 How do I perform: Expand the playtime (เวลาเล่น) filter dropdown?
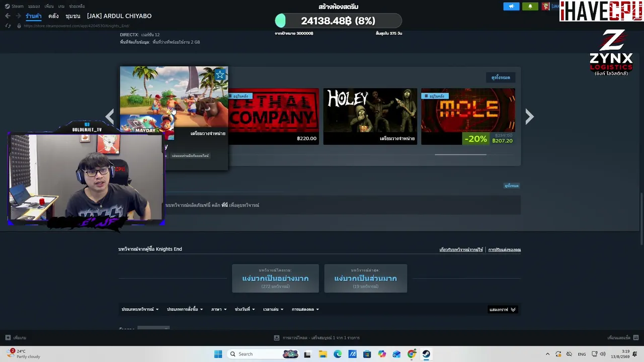(x=273, y=309)
